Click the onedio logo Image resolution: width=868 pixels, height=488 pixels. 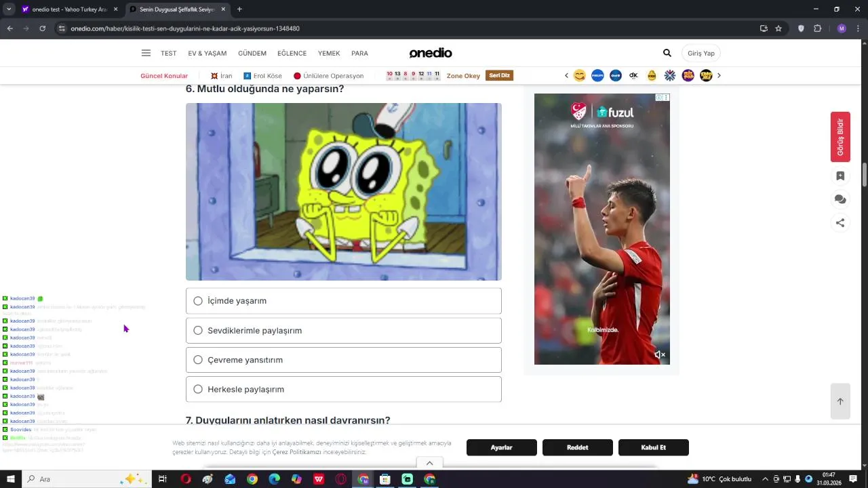[431, 53]
